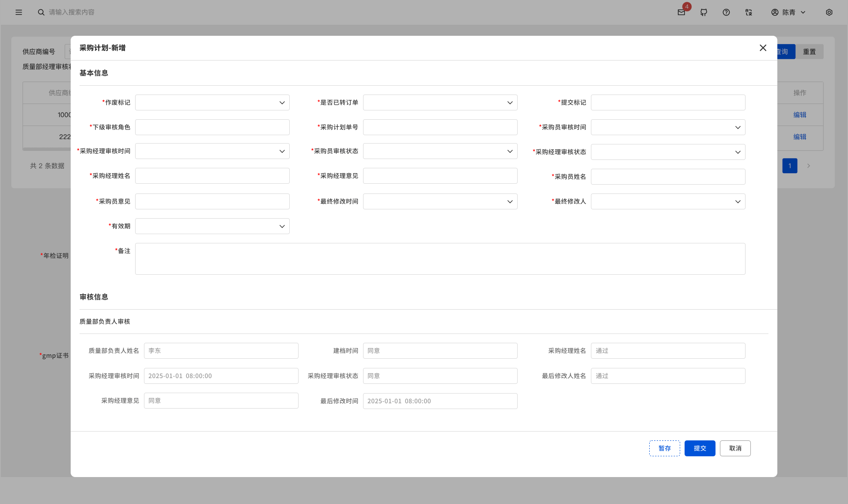Open the 最终修改人 dropdown
Screen dimensions: 848x504
(668, 201)
